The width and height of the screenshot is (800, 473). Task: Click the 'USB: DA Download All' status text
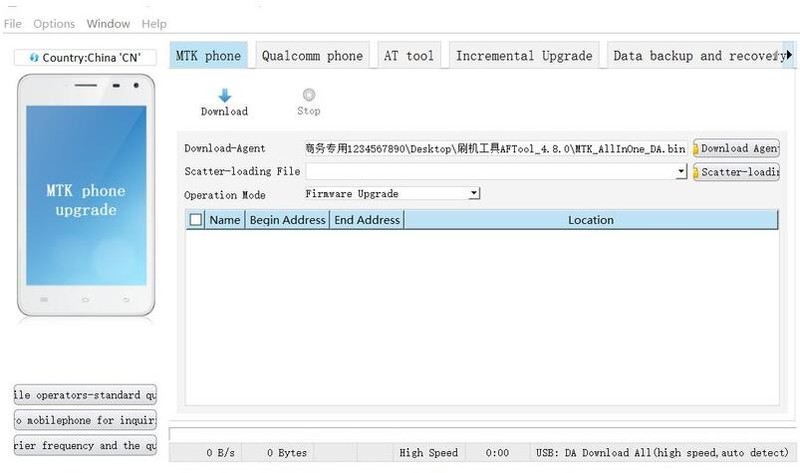662,453
